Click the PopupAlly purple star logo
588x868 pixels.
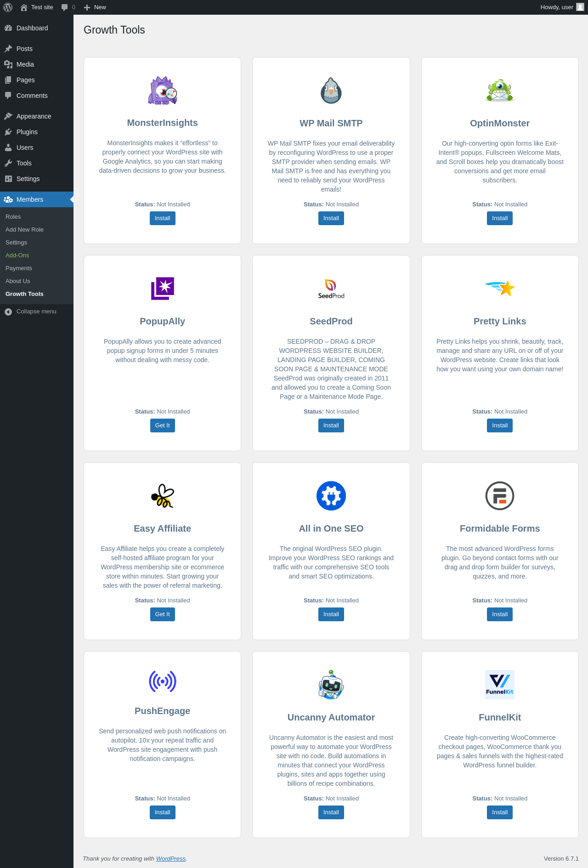tap(163, 289)
